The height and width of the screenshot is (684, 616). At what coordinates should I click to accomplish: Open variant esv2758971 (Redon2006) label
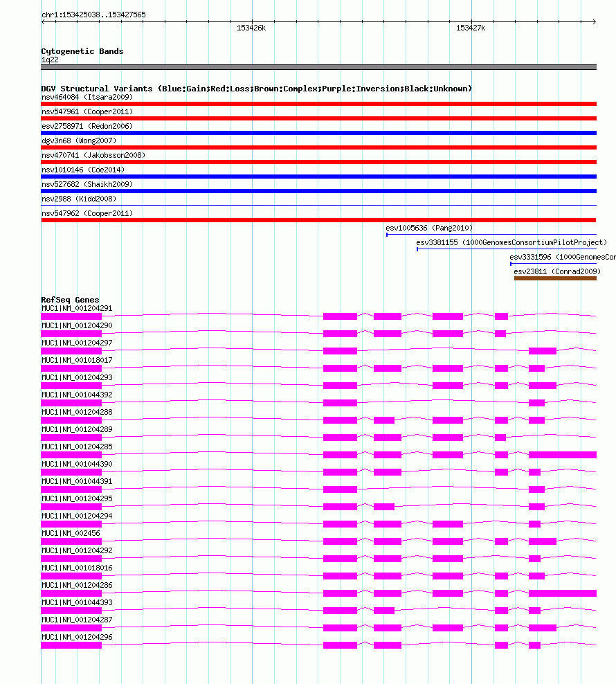(87, 126)
